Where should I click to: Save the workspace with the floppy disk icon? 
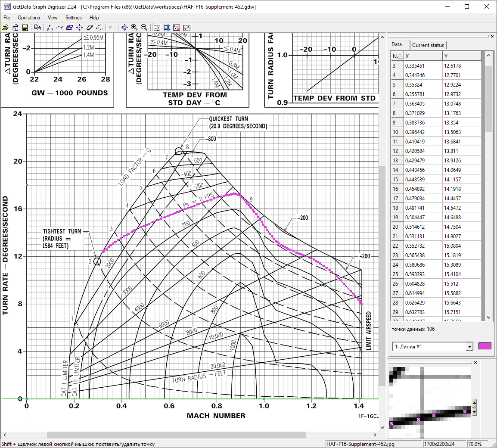25,28
